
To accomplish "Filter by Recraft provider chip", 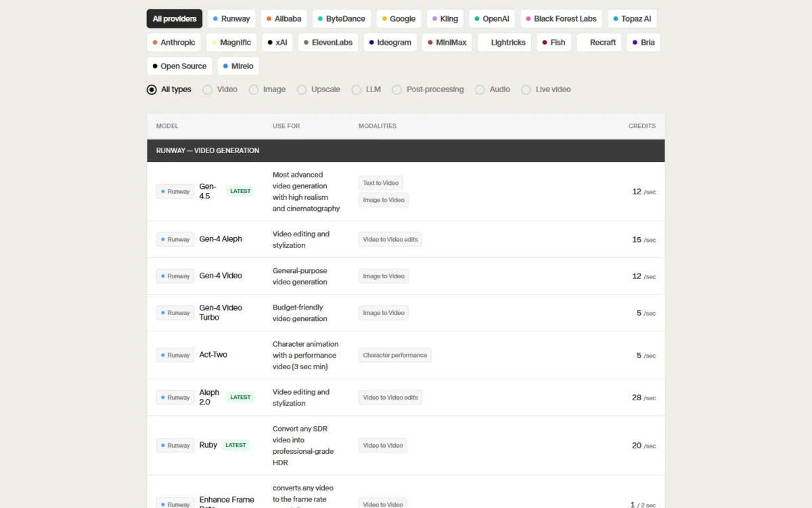I will pyautogui.click(x=600, y=43).
